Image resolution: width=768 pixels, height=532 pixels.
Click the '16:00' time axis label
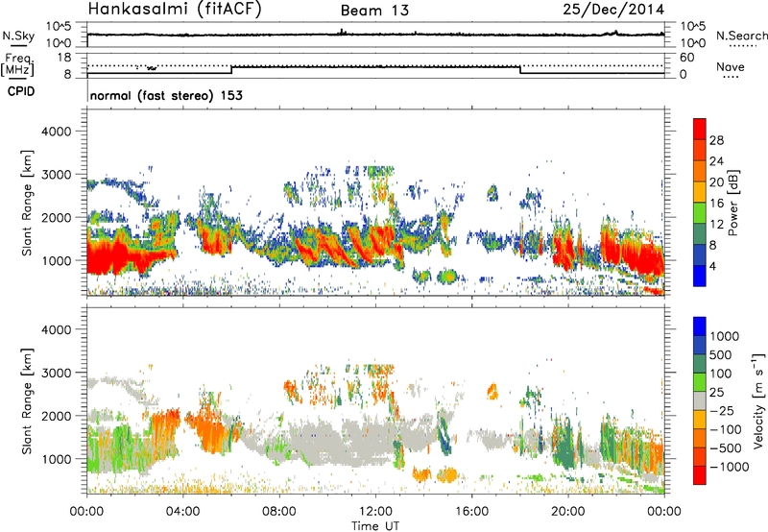pyautogui.click(x=471, y=512)
